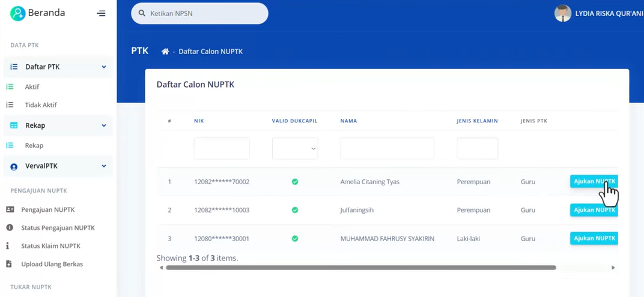Open Status Pengajuan NUPTK menu
Viewport: 644px width, 297px height.
[58, 227]
